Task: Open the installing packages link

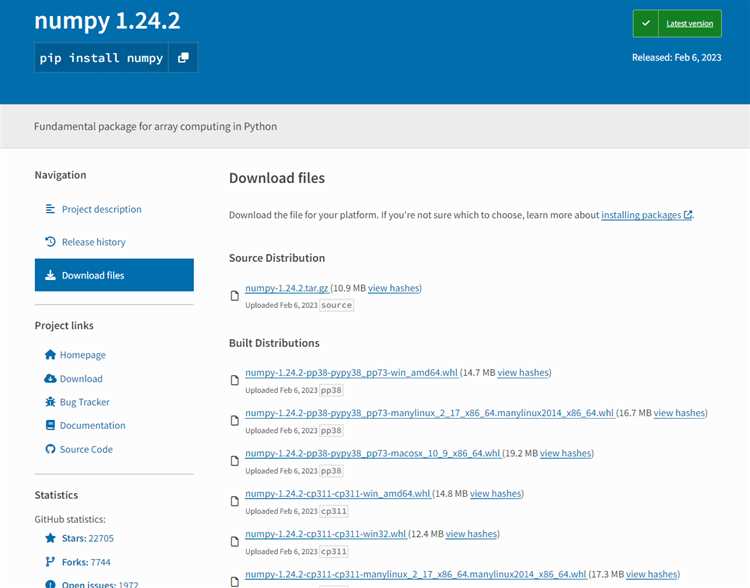Action: [646, 215]
